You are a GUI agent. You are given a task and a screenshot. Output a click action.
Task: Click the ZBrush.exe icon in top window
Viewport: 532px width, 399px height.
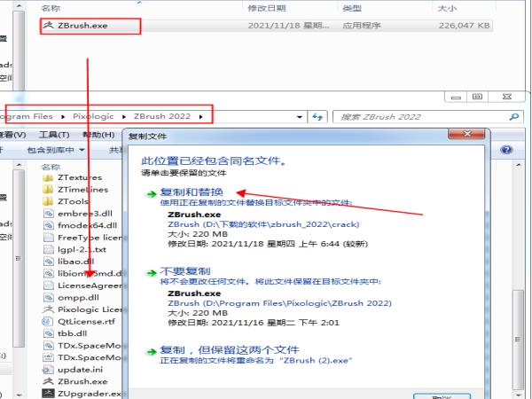pos(48,25)
